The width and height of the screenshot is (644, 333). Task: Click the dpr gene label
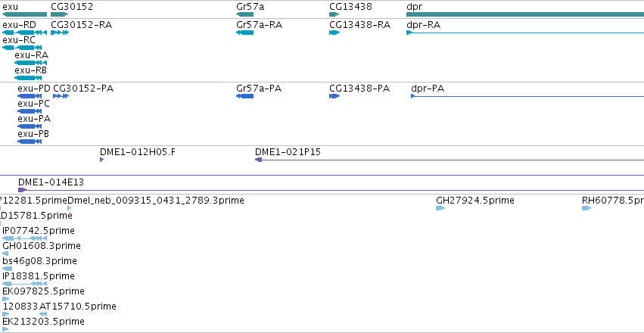(414, 7)
